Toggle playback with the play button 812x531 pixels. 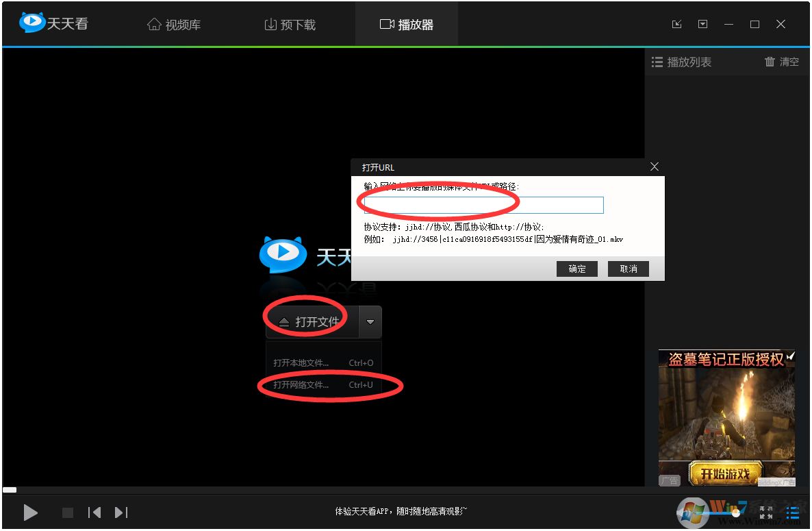tap(30, 513)
